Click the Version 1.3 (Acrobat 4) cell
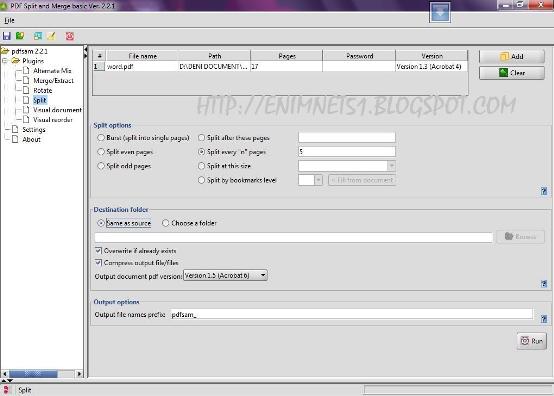The width and height of the screenshot is (554, 396). 431,66
